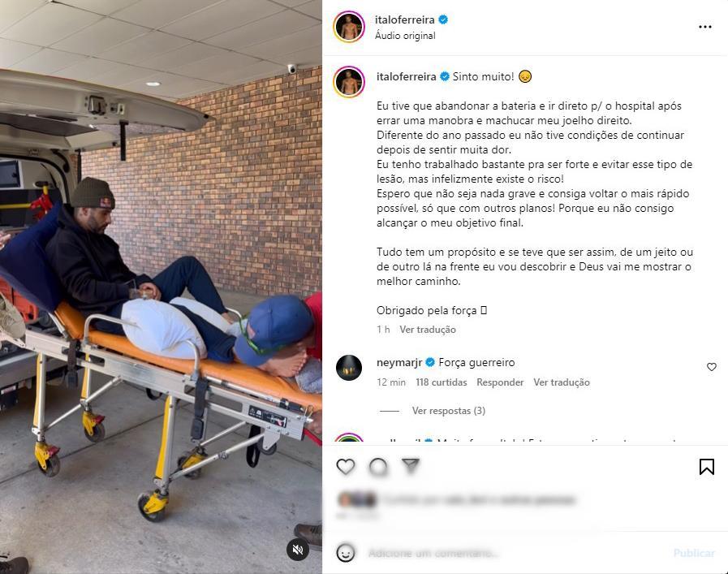Viewport: 728px width, 574px height.
Task: Open emoji picker smiley icon
Action: click(346, 553)
